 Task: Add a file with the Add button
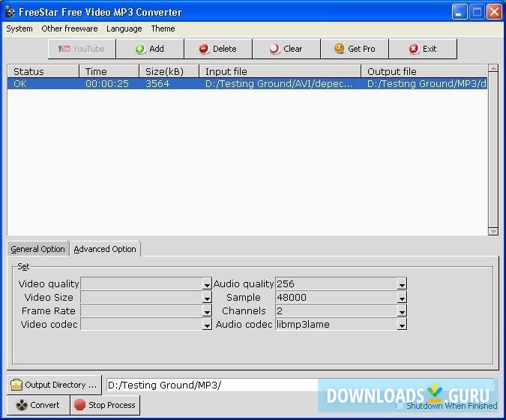pos(150,49)
